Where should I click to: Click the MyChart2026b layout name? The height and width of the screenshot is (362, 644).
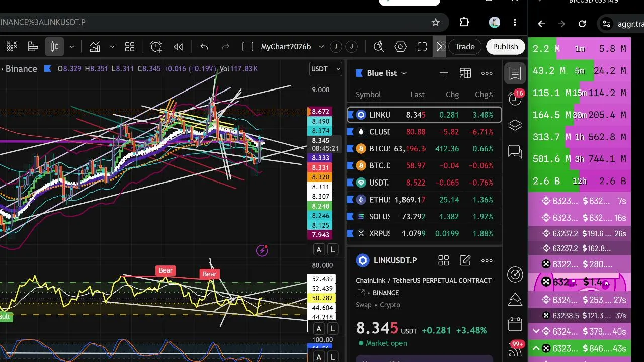coord(286,47)
